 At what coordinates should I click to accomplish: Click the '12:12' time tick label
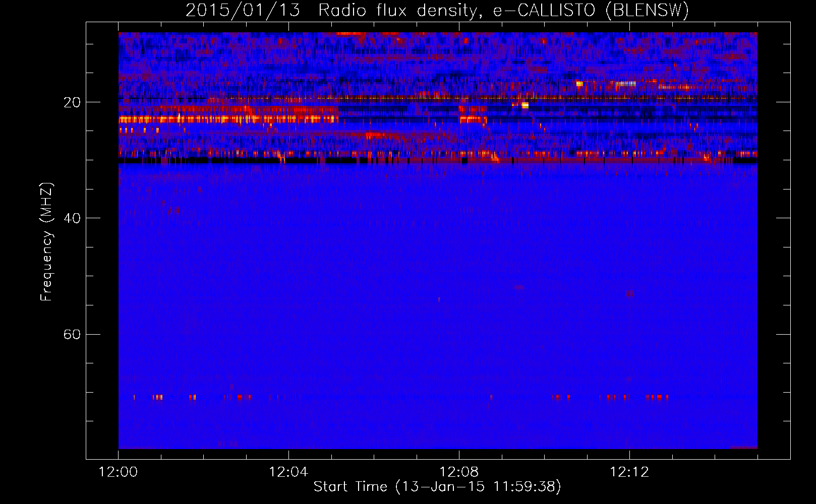(629, 472)
